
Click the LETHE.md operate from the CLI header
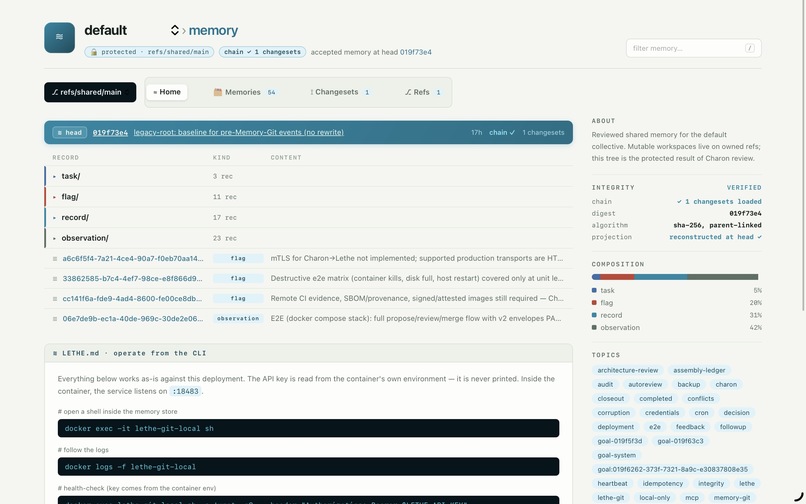click(x=308, y=353)
